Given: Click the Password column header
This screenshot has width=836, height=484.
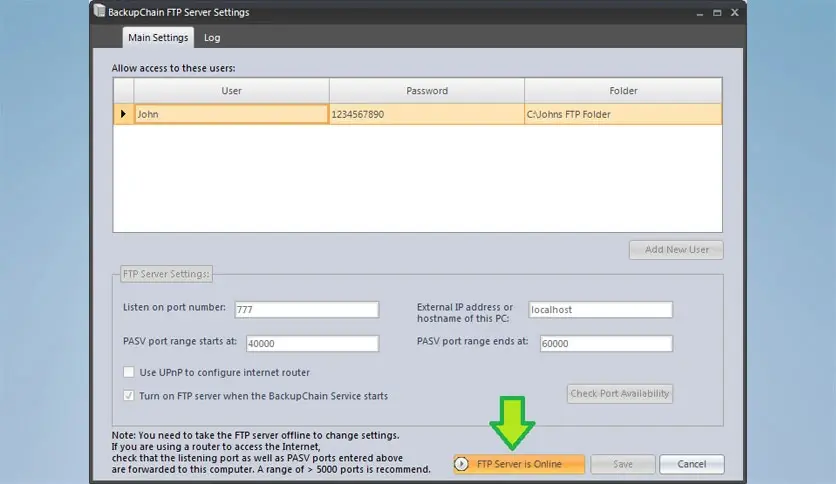Looking at the screenshot, I should click(427, 91).
